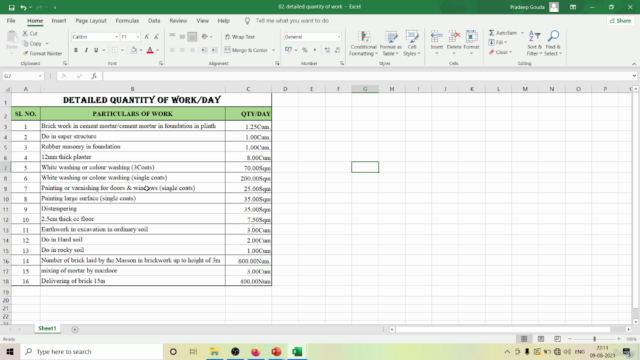Cut the selected cell contents
Screen dimensions: 640x360
point(30,33)
